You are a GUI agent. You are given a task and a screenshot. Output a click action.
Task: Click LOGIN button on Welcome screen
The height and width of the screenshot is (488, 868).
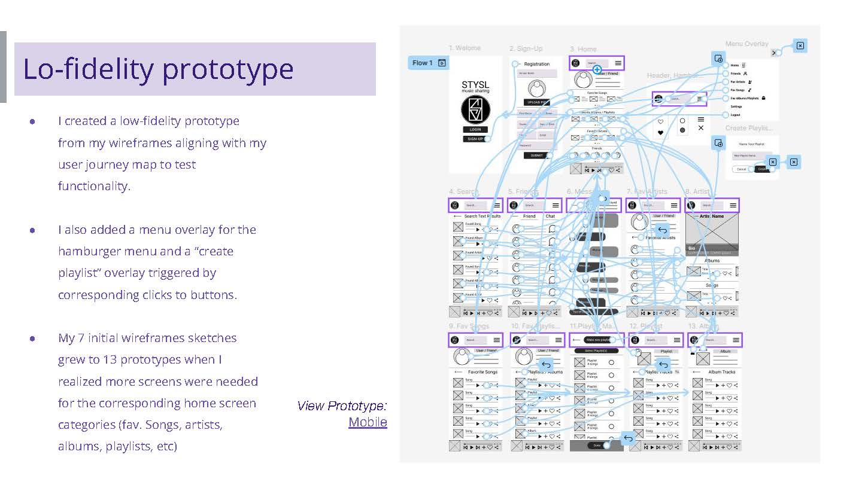(475, 129)
